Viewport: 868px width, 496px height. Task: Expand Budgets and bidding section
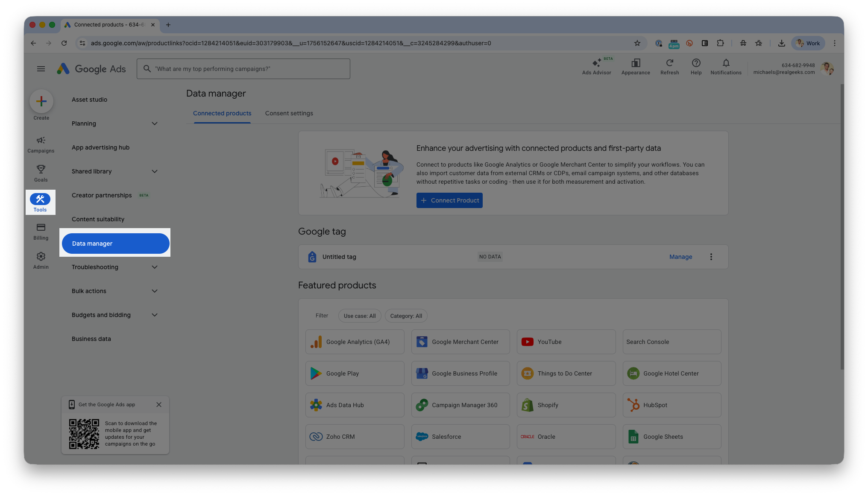coord(155,315)
